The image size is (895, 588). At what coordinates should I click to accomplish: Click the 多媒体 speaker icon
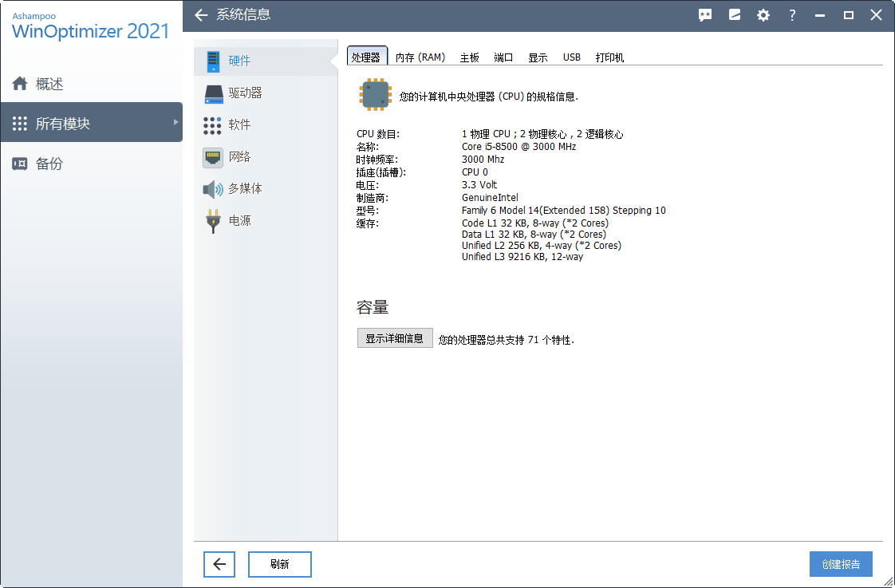(x=213, y=189)
